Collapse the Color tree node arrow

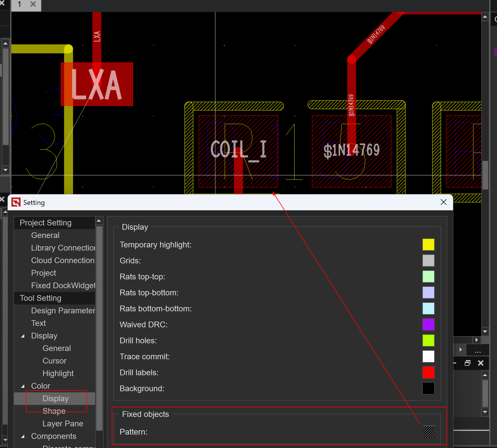[23, 386]
